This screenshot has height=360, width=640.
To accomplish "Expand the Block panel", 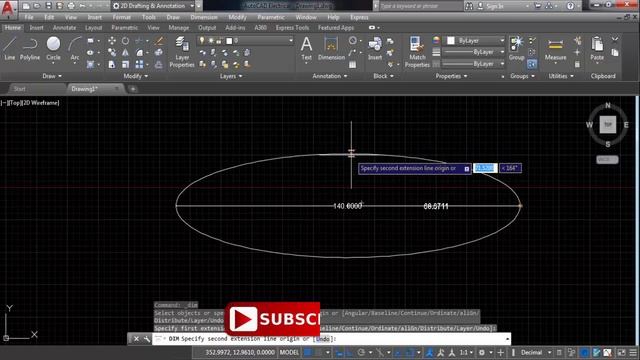I will click(383, 76).
